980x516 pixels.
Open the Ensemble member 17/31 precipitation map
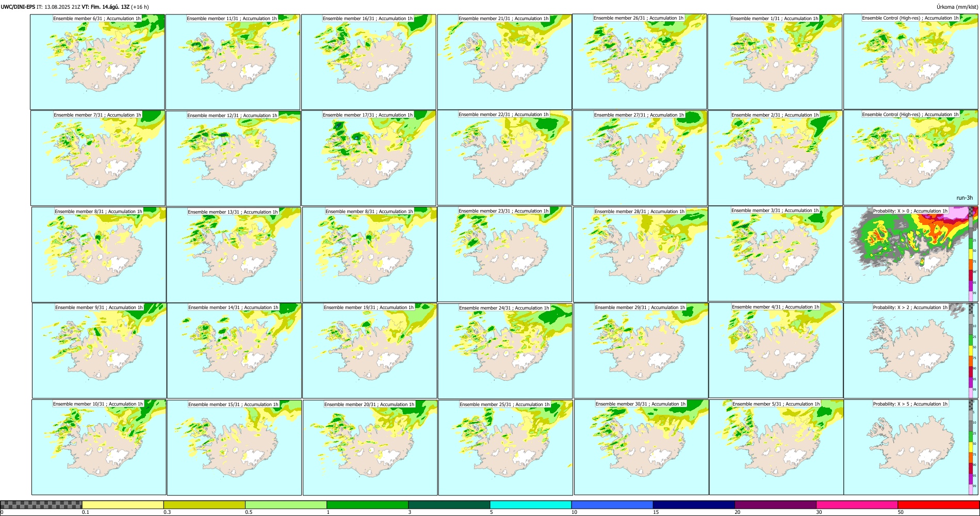(369, 158)
